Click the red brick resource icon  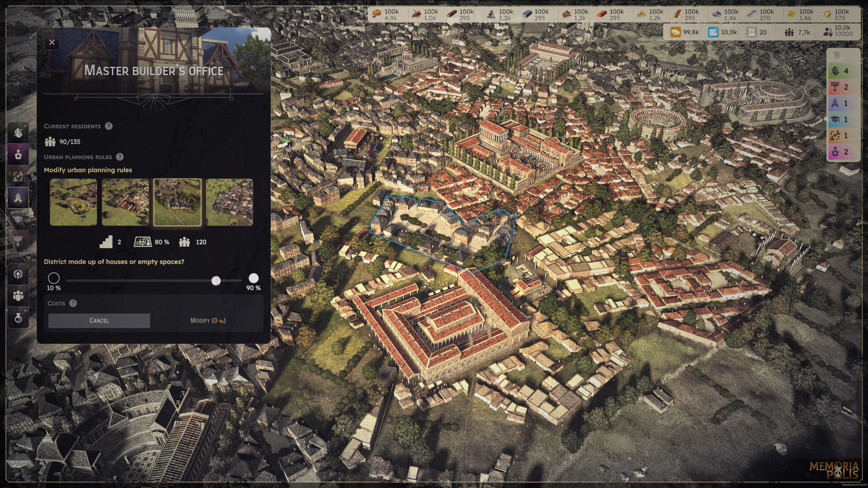pyautogui.click(x=602, y=14)
